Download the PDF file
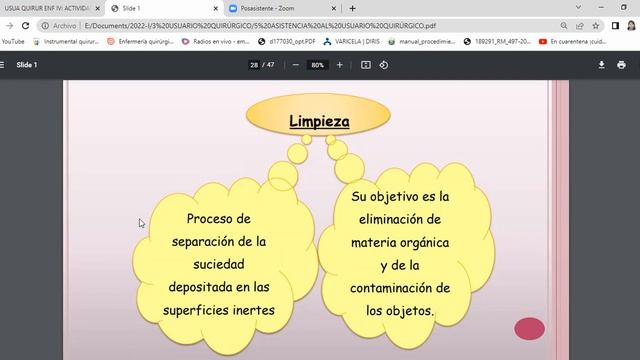The image size is (640, 360). (602, 65)
